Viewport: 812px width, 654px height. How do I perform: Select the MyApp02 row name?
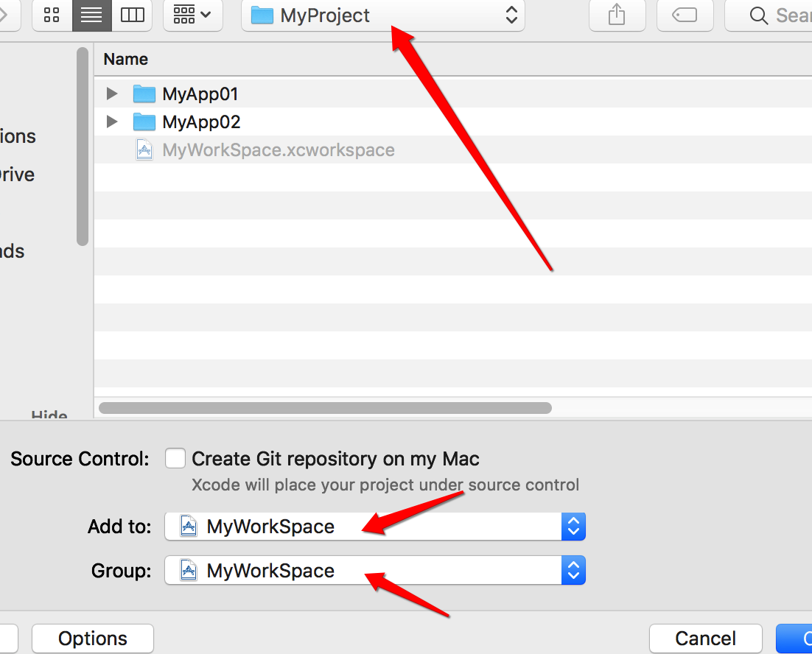(201, 122)
